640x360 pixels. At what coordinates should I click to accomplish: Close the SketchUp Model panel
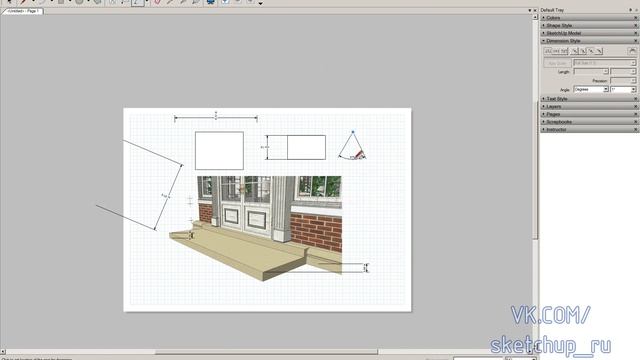click(636, 33)
